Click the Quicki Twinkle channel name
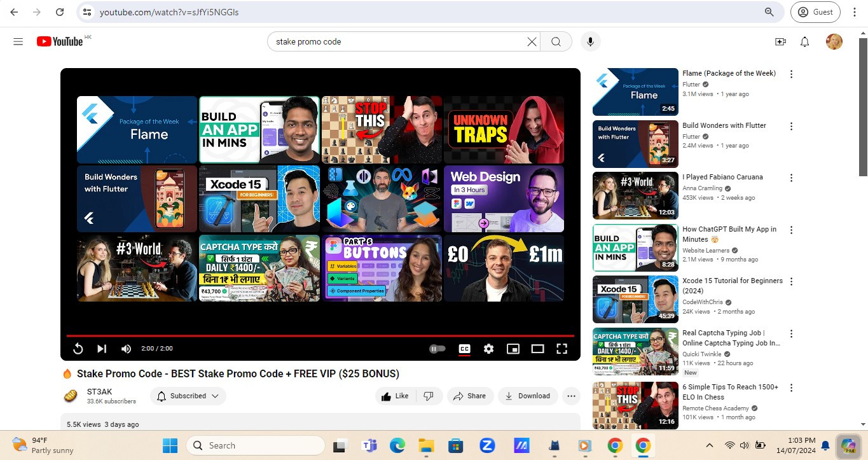The width and height of the screenshot is (868, 460). [x=702, y=354]
